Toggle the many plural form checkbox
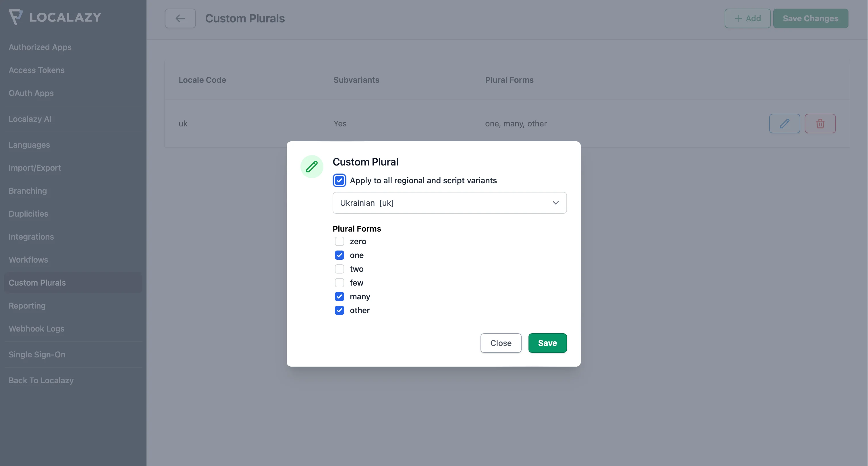 tap(339, 296)
